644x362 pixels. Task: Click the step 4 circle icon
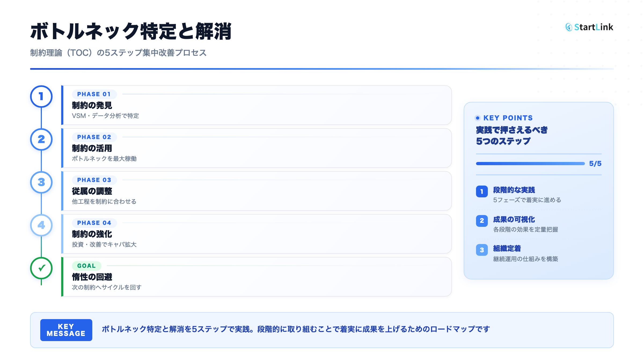pos(41,225)
